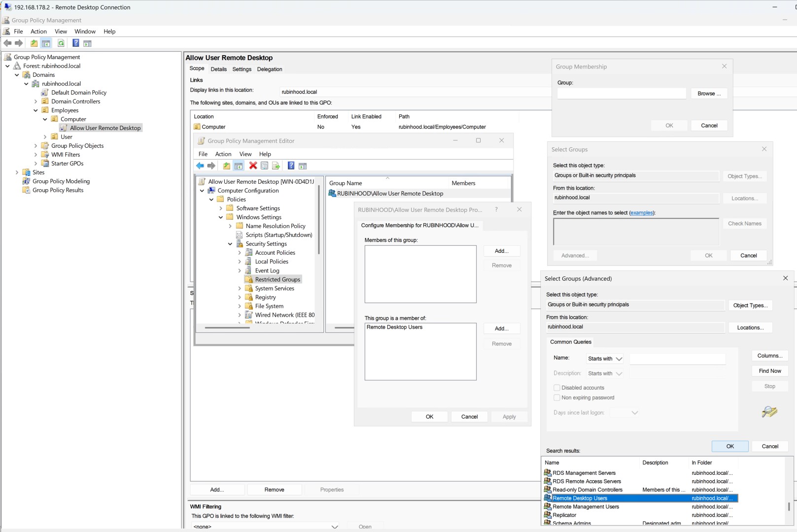Expand Group Policy Objects node
This screenshot has height=532, width=797.
pos(35,146)
